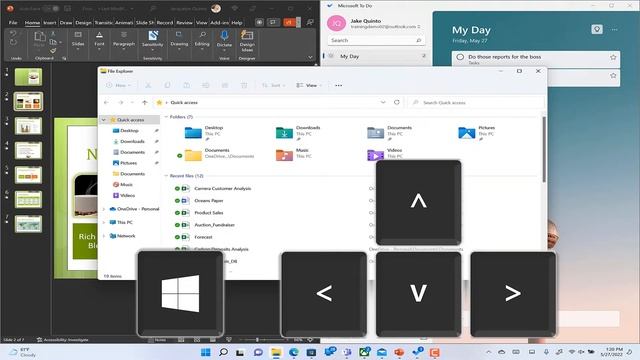Expand This PC in navigation pane

(104, 222)
